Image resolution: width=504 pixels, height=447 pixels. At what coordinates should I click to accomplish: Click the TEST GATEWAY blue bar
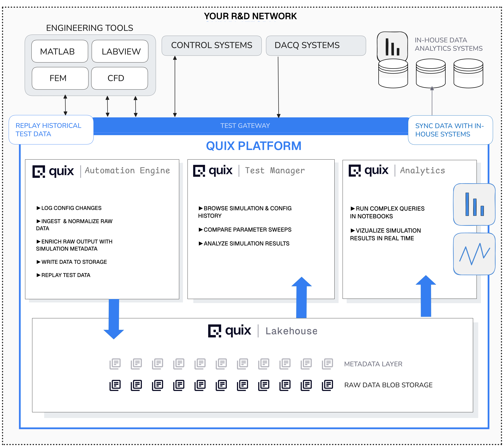point(245,126)
